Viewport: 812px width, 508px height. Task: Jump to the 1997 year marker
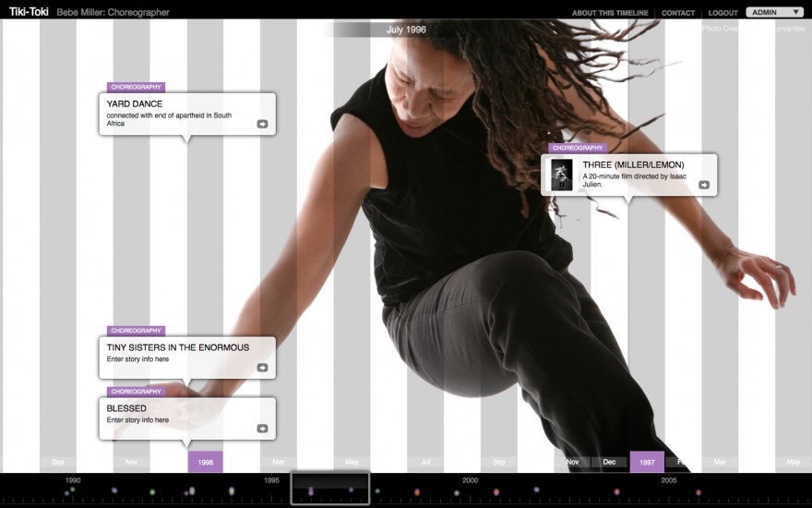[x=647, y=462]
